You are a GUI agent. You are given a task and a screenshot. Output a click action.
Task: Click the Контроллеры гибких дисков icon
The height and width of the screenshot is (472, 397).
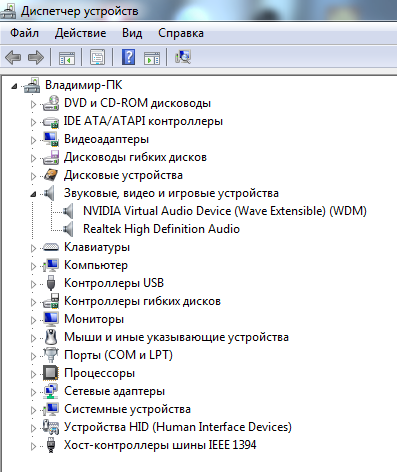pyautogui.click(x=51, y=301)
